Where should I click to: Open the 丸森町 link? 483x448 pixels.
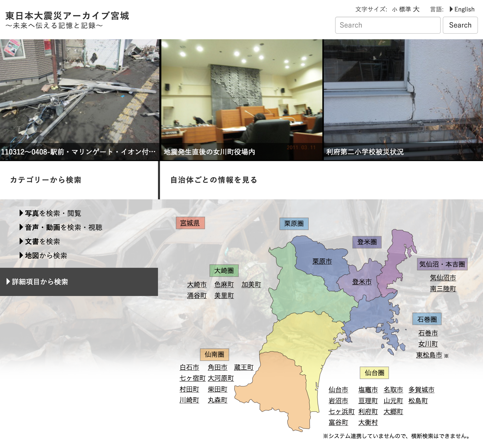217,400
